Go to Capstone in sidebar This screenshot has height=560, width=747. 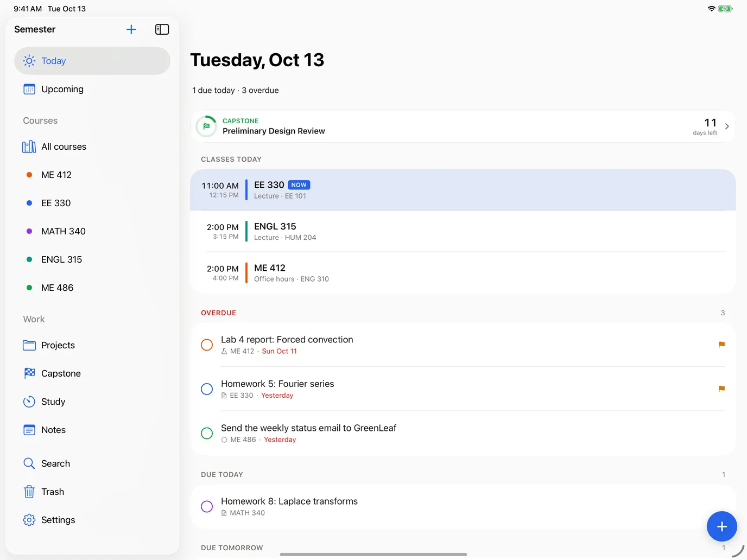[92, 373]
